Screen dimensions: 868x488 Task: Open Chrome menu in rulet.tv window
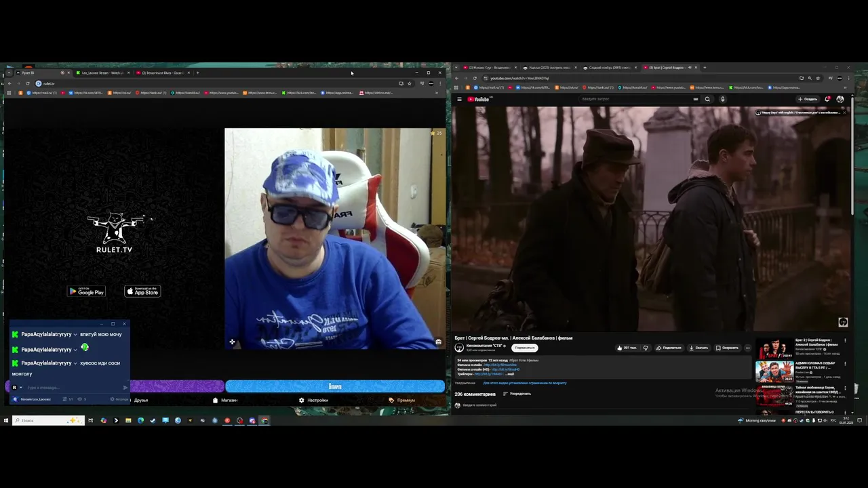(440, 83)
